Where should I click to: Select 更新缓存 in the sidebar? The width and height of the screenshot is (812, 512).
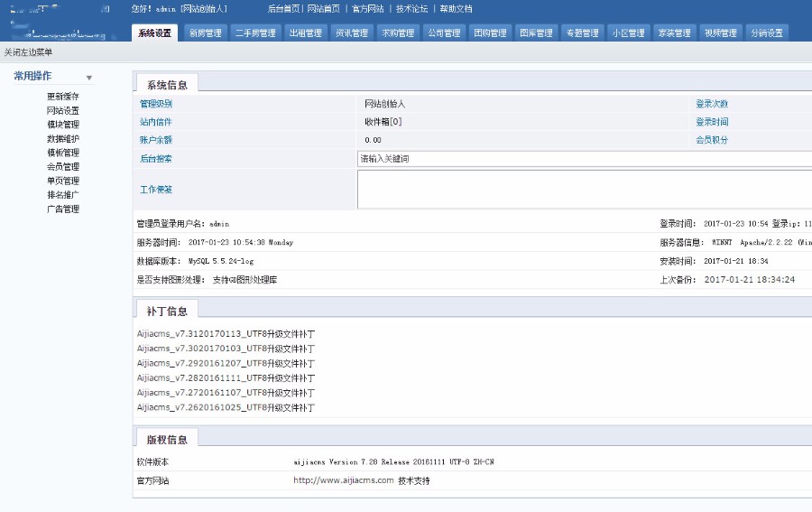coord(62,97)
